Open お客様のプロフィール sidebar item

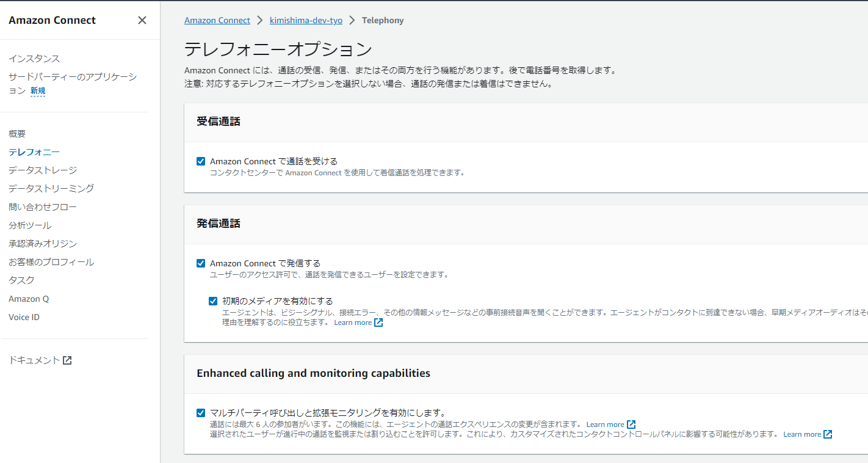51,262
